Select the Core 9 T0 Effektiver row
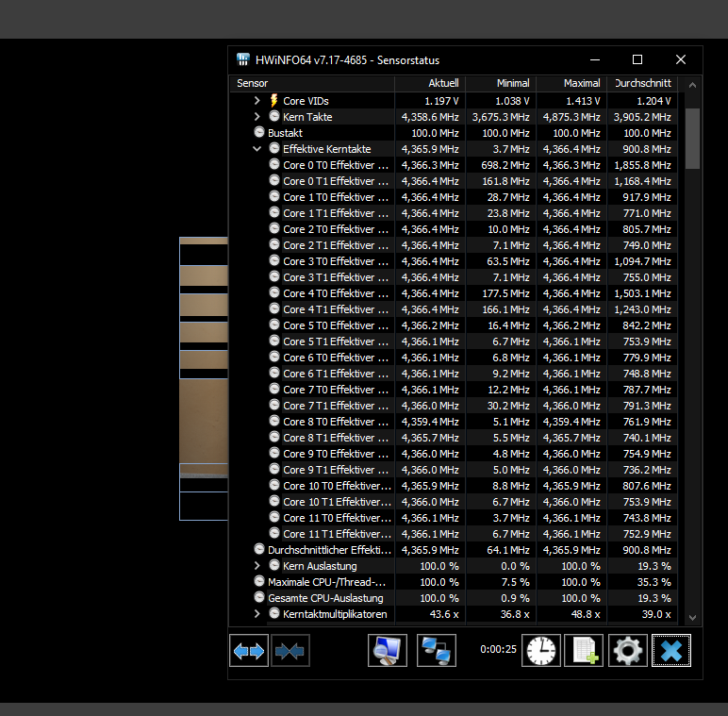Viewport: 728px width, 716px height. point(454,454)
